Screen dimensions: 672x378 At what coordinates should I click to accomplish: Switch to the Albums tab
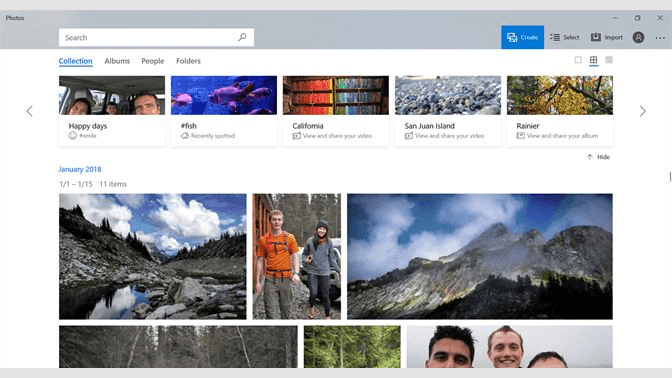117,61
